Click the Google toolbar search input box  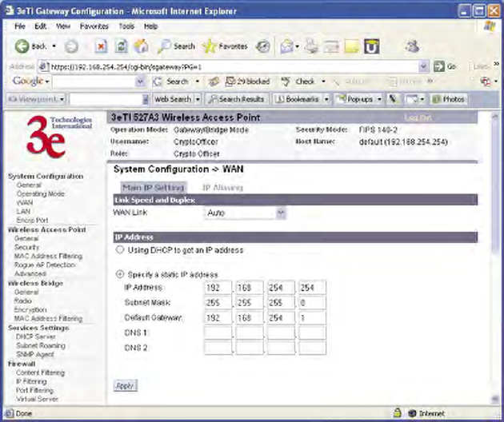pyautogui.click(x=94, y=82)
